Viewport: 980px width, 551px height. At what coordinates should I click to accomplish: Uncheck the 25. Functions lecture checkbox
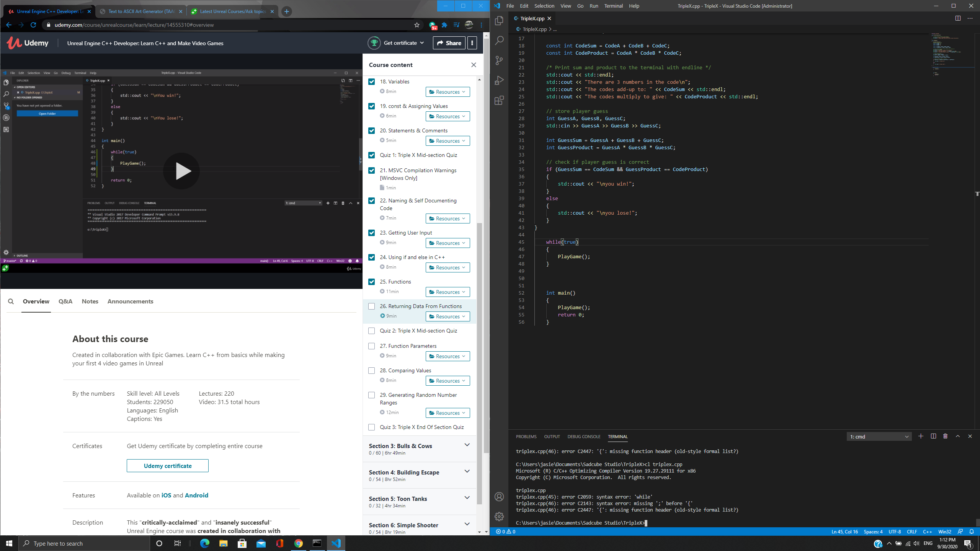tap(371, 282)
